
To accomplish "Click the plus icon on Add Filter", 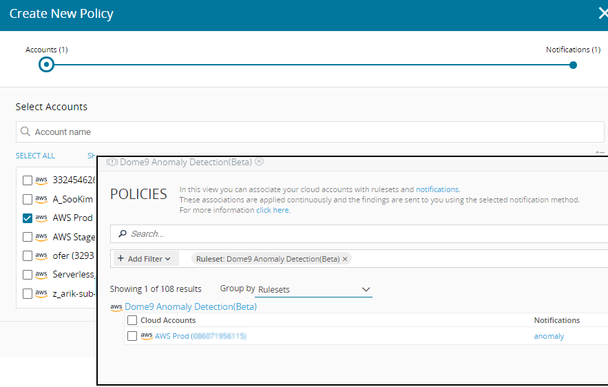I will [121, 258].
